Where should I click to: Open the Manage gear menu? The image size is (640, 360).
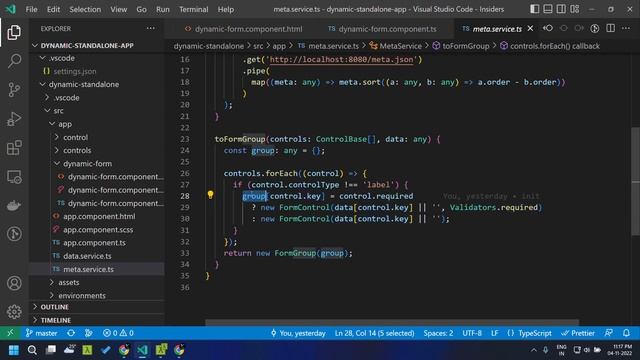(14, 311)
